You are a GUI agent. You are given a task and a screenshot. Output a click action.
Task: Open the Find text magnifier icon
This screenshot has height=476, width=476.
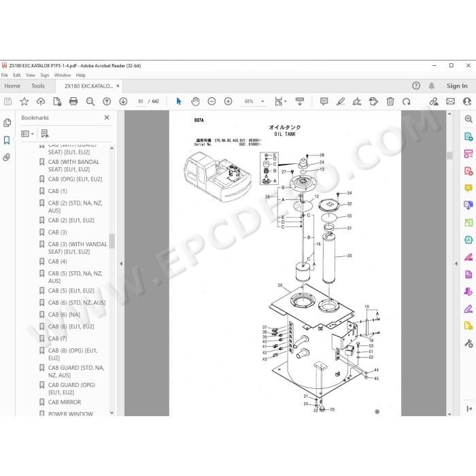point(90,101)
